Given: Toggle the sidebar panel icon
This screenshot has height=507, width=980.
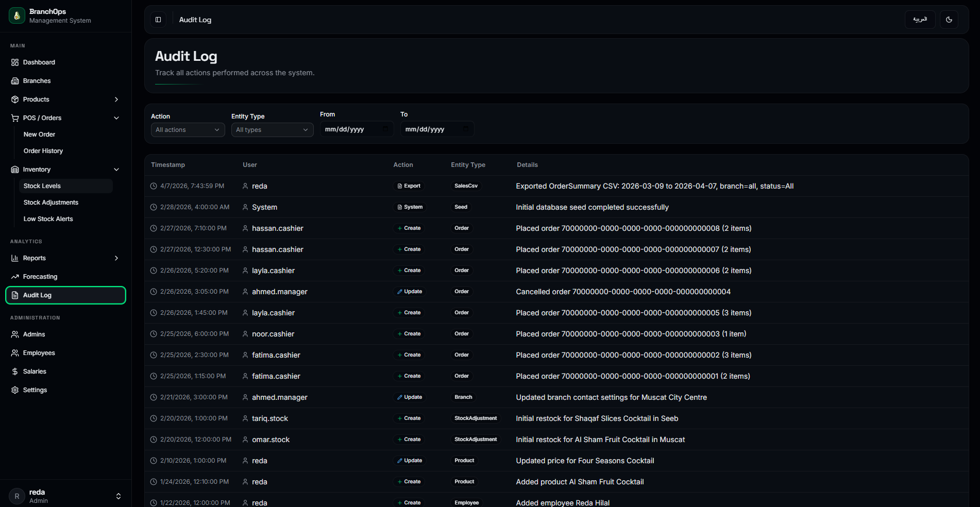Looking at the screenshot, I should (158, 20).
